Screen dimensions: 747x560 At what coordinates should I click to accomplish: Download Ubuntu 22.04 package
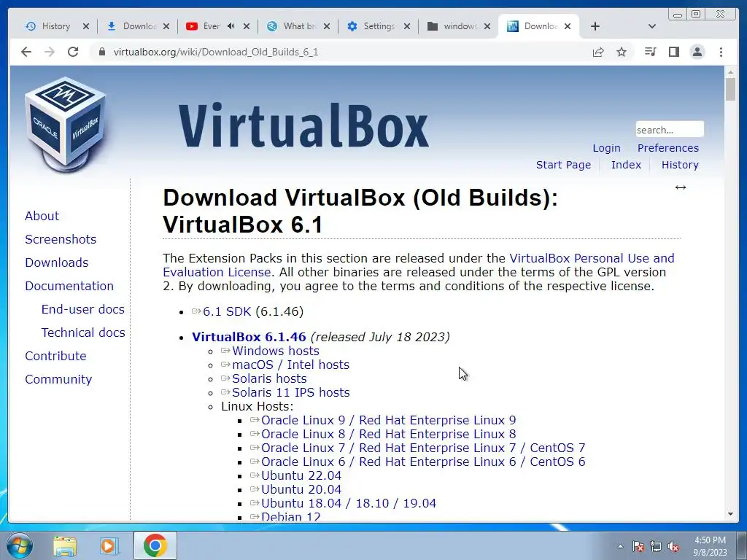point(301,475)
